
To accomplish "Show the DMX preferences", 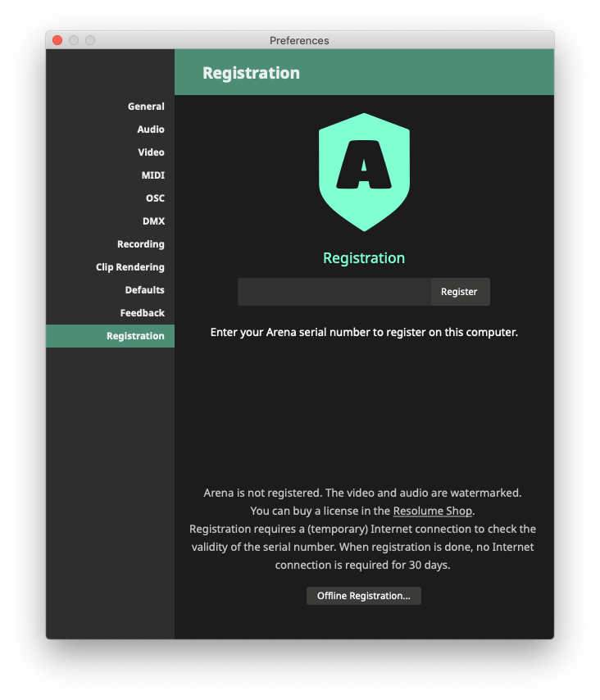I will pyautogui.click(x=153, y=221).
